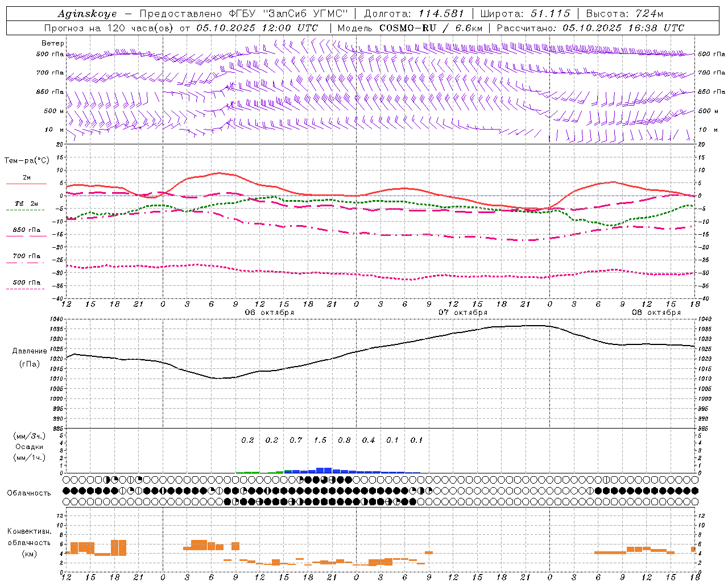Select the "Широта: 51.115" header text
Image resolution: width=728 pixels, height=582 pixels.
(x=525, y=14)
